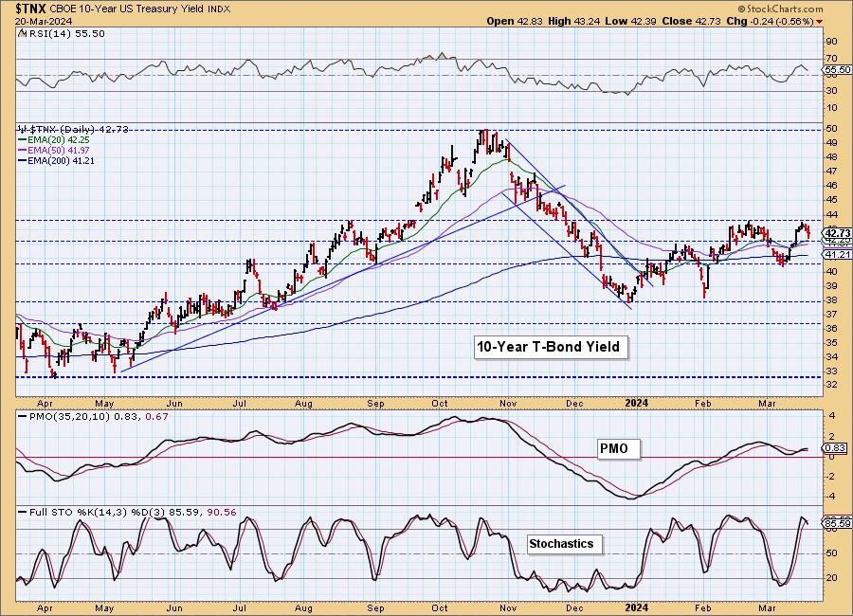Click the 'EMA(50) 41.97' legend entry
Image resolution: width=853 pixels, height=616 pixels.
tap(54, 150)
